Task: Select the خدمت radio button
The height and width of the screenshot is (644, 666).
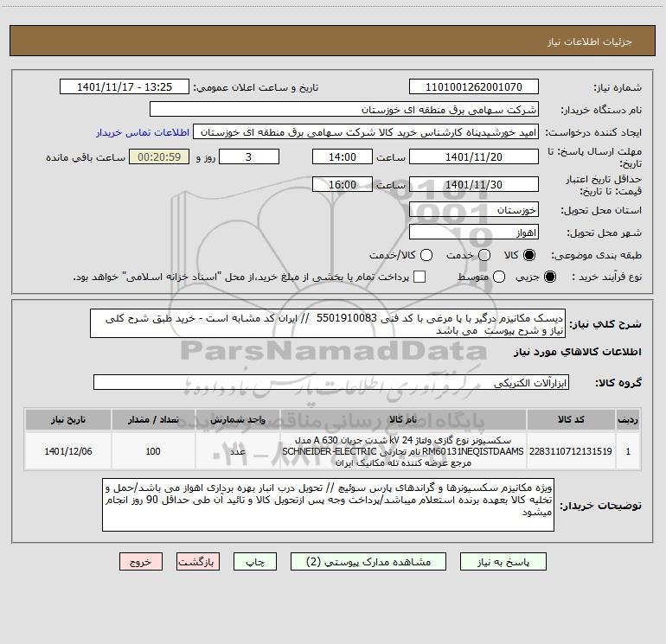Action: [x=484, y=255]
